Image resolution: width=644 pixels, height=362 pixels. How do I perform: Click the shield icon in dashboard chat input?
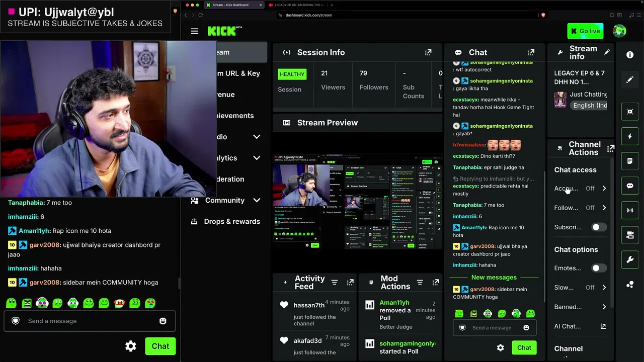click(x=462, y=328)
